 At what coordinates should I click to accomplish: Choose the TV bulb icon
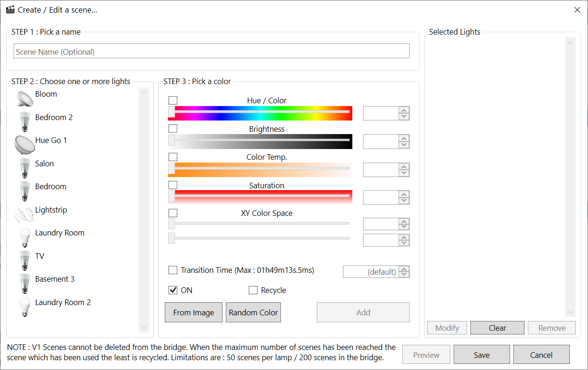point(25,260)
